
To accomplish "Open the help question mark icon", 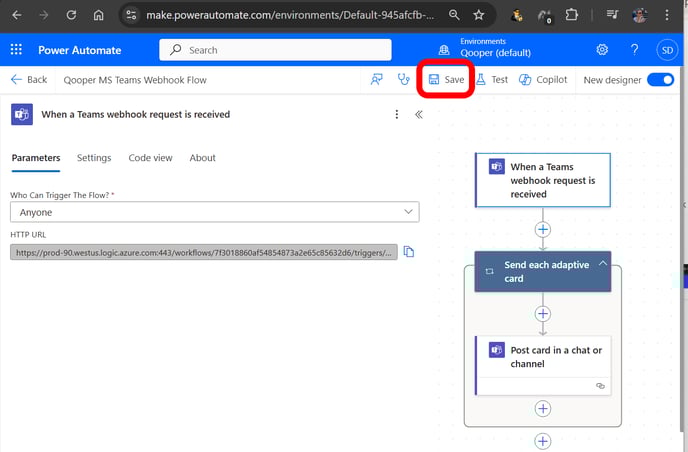I will tap(634, 50).
